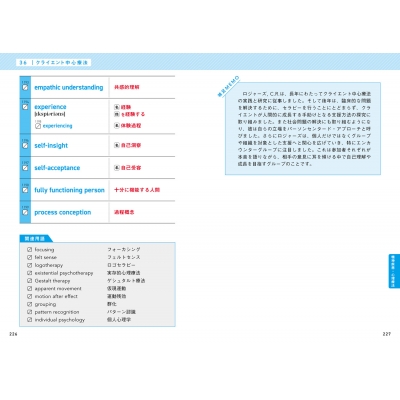The width and height of the screenshot is (400, 400).
Task: Click the check icon before Gestalt therapy
Action: point(30,281)
